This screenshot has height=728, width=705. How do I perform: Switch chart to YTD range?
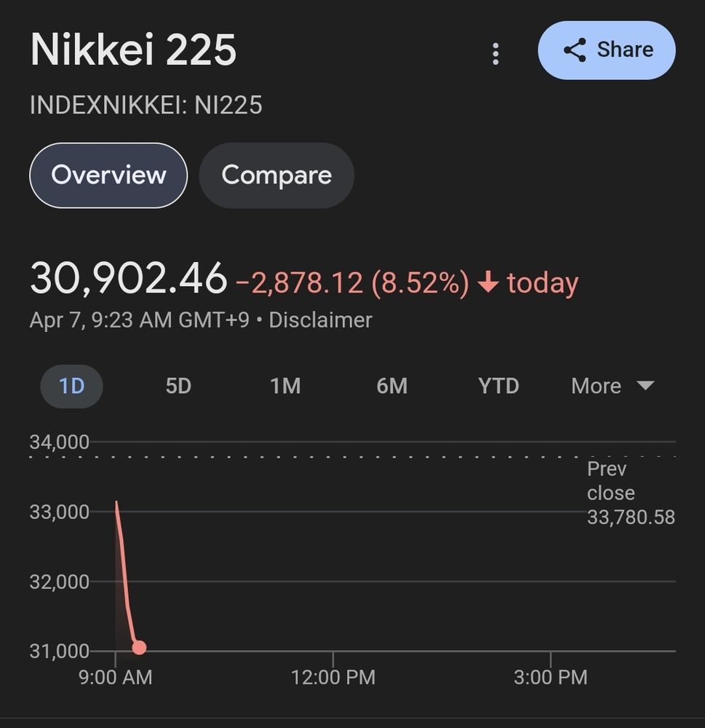(498, 386)
